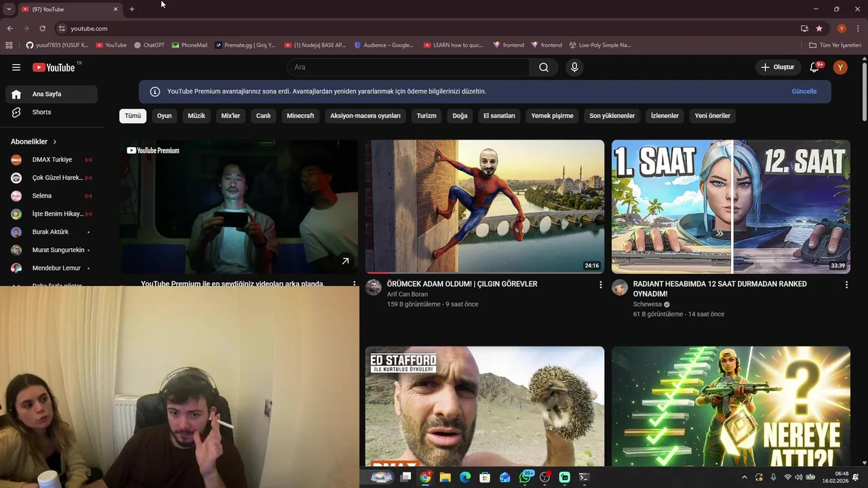868x488 pixels.
Task: Click the Schewesa channel avatar
Action: click(620, 287)
